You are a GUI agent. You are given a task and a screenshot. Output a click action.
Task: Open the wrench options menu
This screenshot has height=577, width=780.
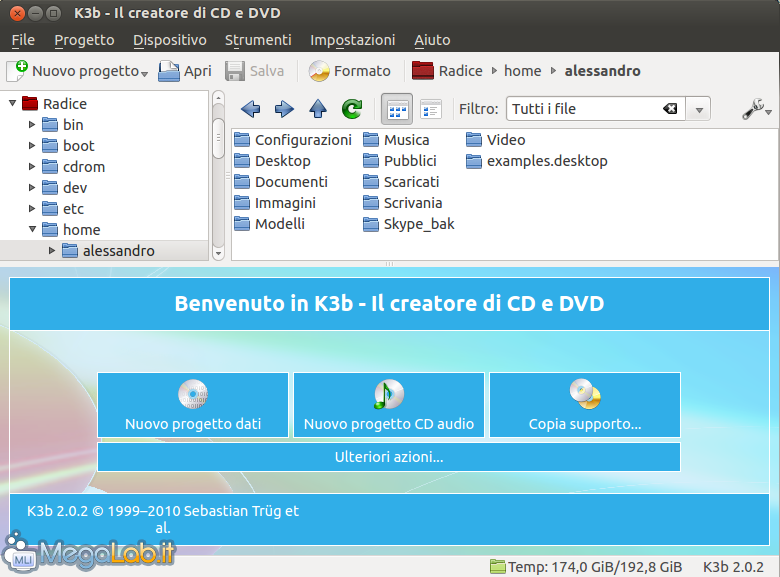(756, 109)
